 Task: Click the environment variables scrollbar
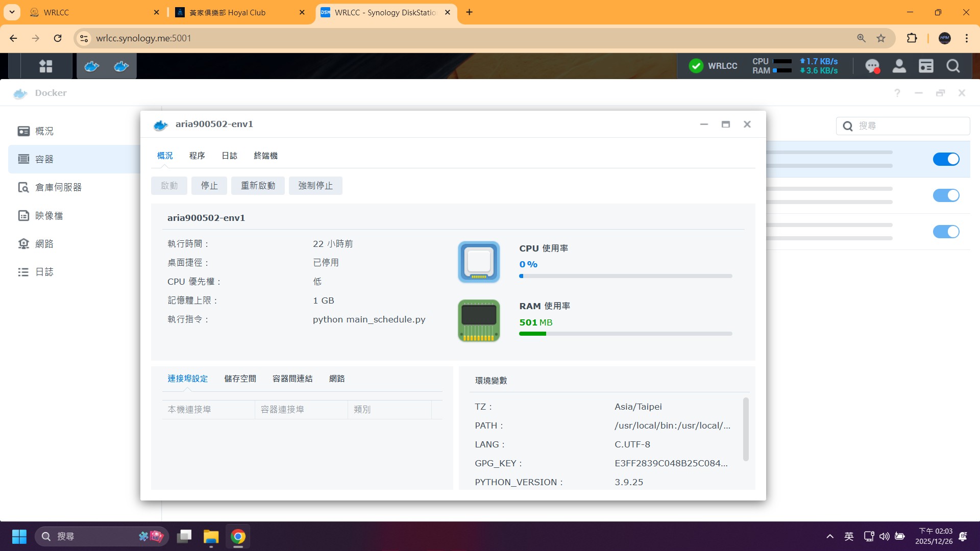[x=746, y=429]
